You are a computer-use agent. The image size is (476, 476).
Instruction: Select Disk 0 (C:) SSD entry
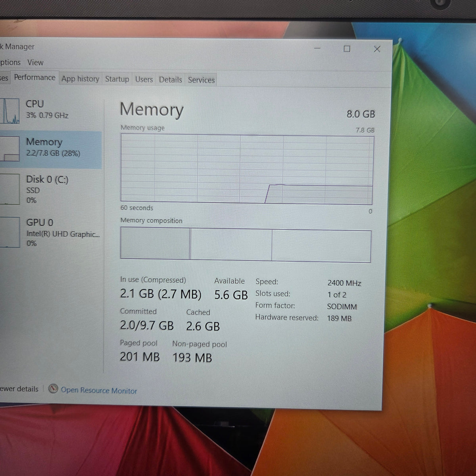click(51, 189)
